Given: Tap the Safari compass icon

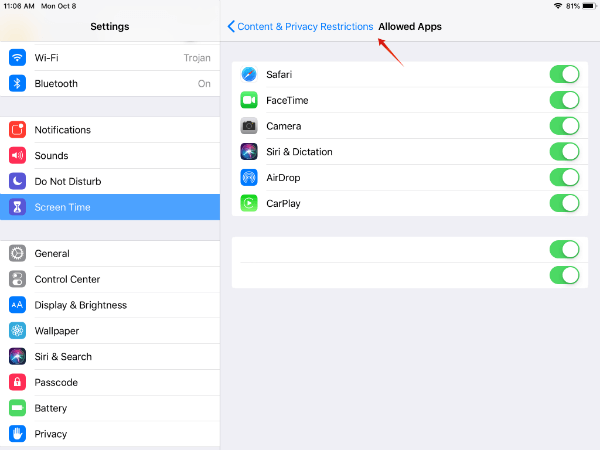Looking at the screenshot, I should point(249,74).
